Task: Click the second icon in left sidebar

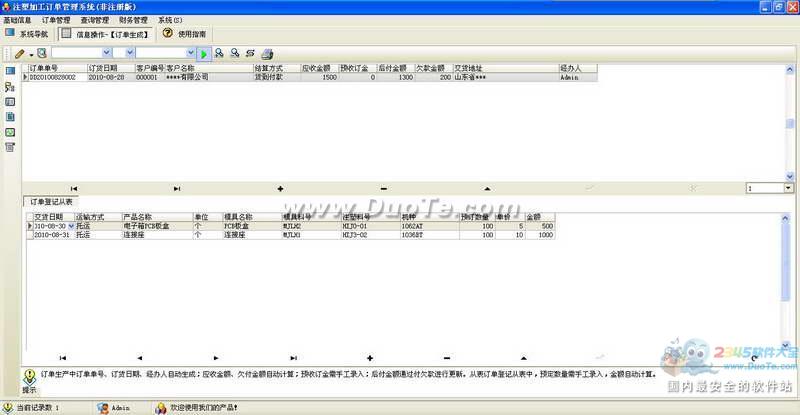Action: click(x=10, y=87)
